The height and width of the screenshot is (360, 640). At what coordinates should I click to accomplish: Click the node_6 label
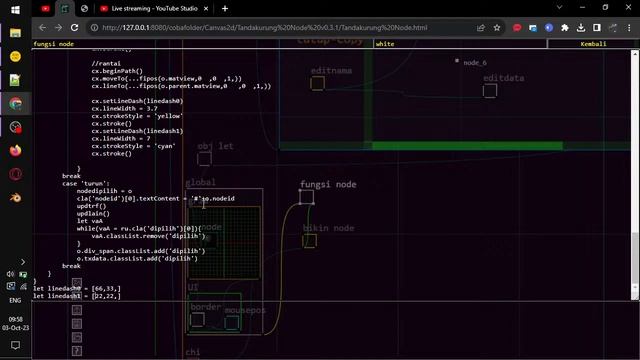(x=475, y=63)
